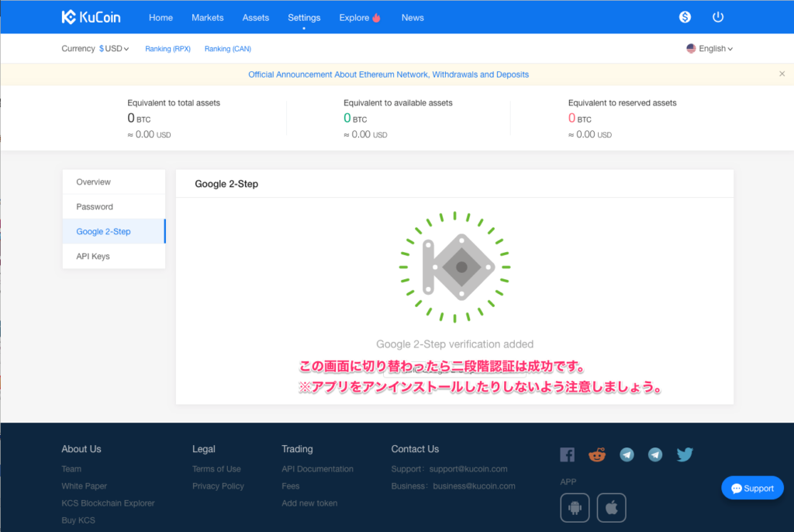Open the USD currency dropdown
The width and height of the screenshot is (794, 532).
(114, 49)
